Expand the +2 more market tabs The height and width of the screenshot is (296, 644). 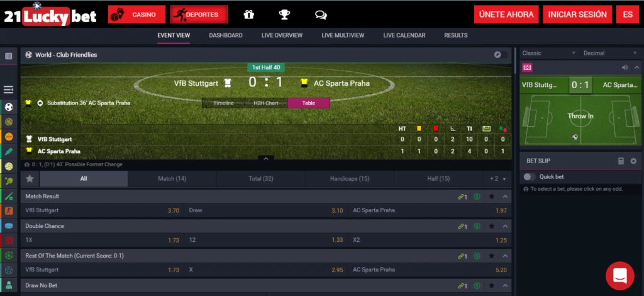497,179
